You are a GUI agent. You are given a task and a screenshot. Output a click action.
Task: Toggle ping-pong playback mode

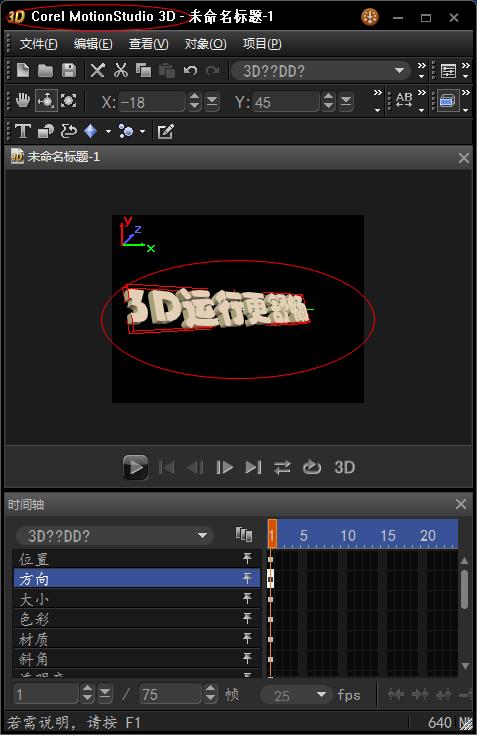pos(282,467)
